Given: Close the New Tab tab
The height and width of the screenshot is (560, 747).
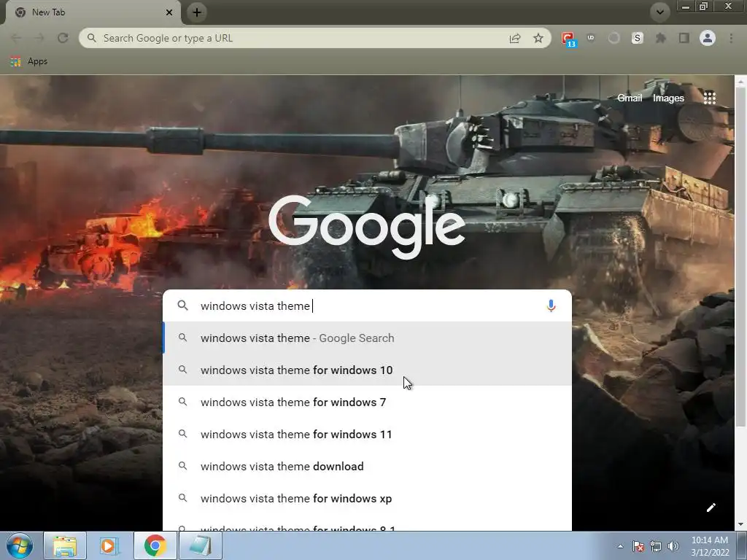Looking at the screenshot, I should click(x=169, y=12).
